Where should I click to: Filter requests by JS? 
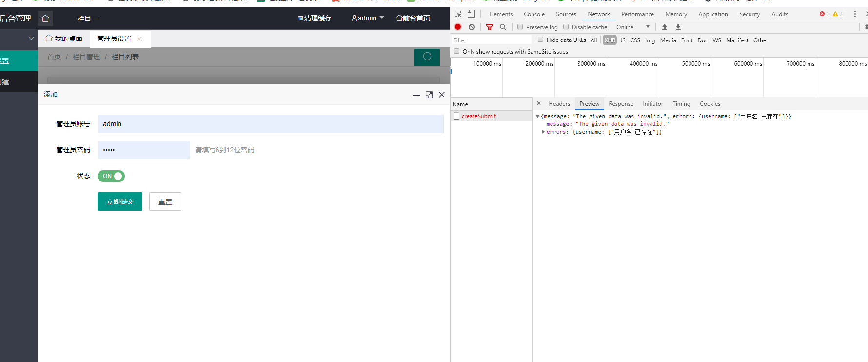pyautogui.click(x=623, y=40)
